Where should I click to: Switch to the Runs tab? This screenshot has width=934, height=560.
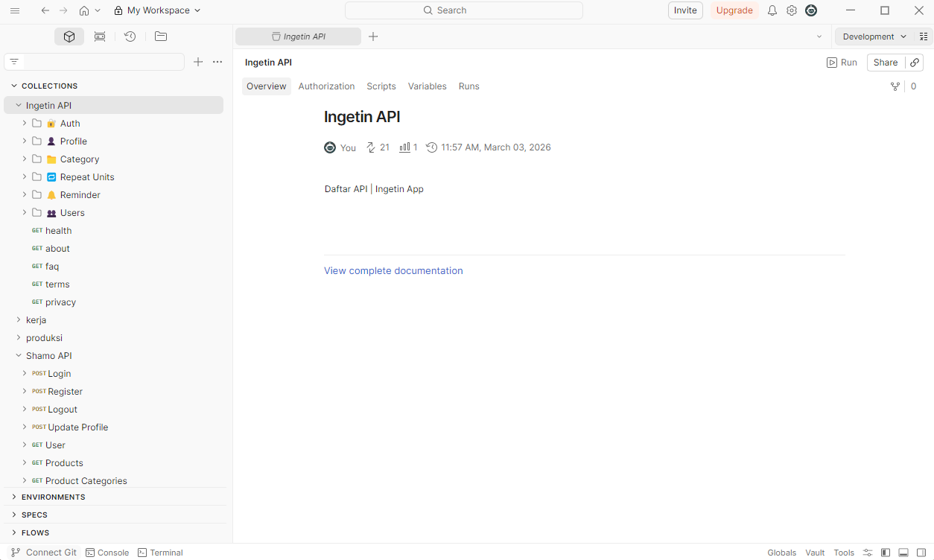469,86
